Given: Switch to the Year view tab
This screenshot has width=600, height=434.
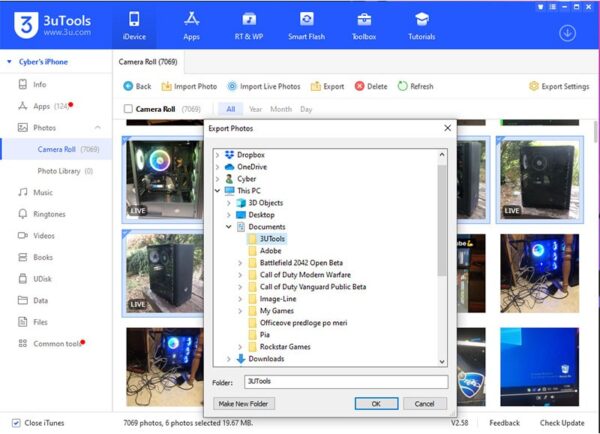Looking at the screenshot, I should [255, 109].
